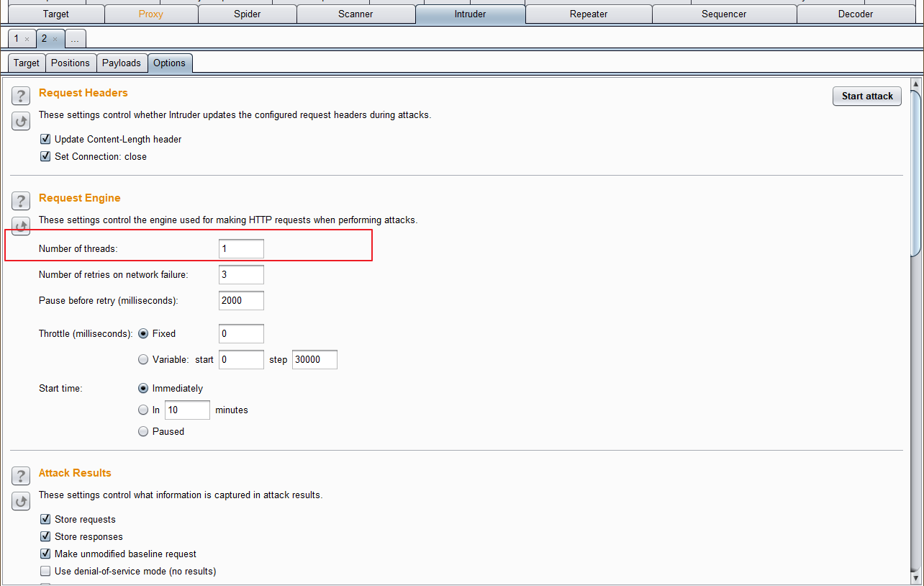Screen dimensions: 924x586
Task: Restore defaults for Attack Results section
Action: coord(21,501)
